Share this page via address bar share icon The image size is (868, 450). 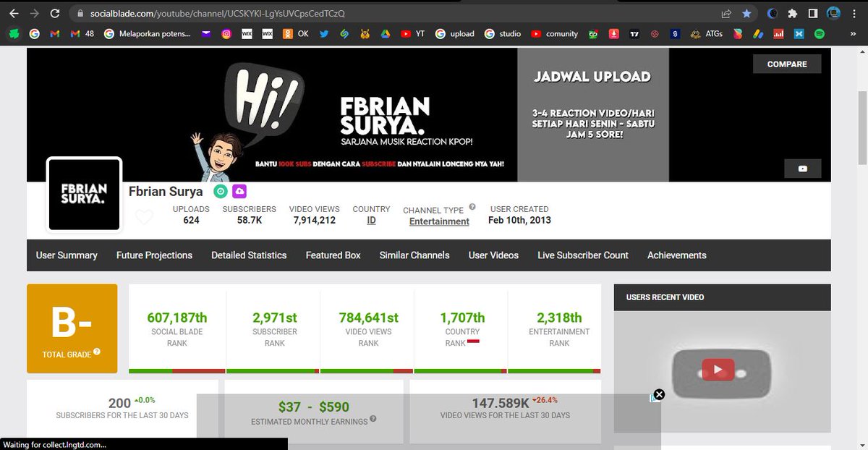pyautogui.click(x=726, y=13)
